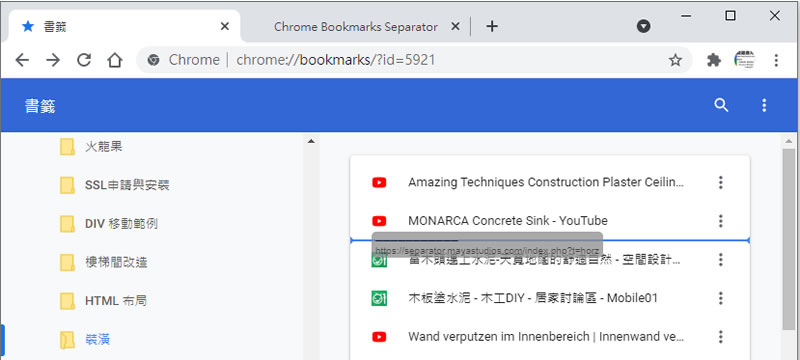Viewport: 800px width, 360px height.
Task: Select the Wand verputzen im Innenbereich bookmark
Action: pos(549,337)
